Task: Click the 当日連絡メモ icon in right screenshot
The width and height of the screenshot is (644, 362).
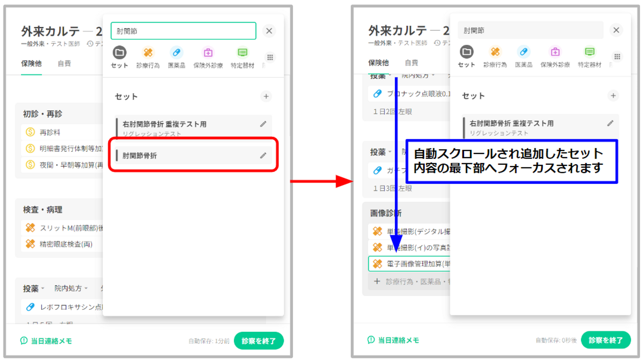Action: coord(371,340)
